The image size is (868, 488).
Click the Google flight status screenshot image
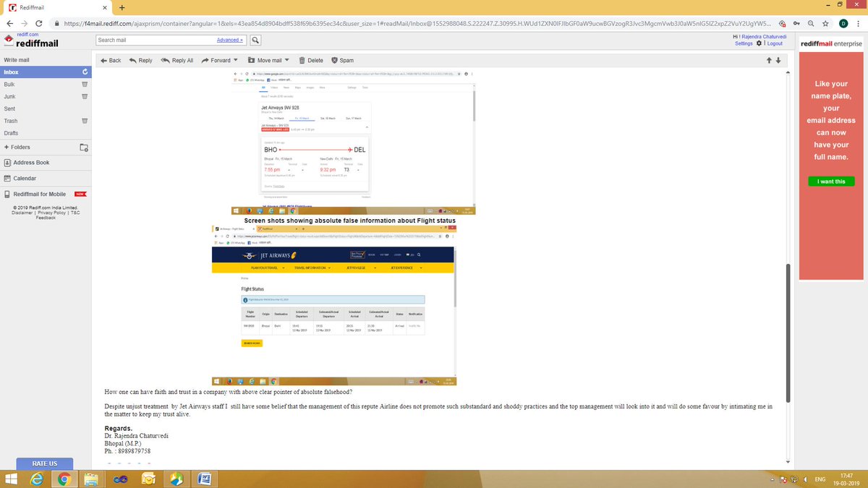click(x=353, y=142)
